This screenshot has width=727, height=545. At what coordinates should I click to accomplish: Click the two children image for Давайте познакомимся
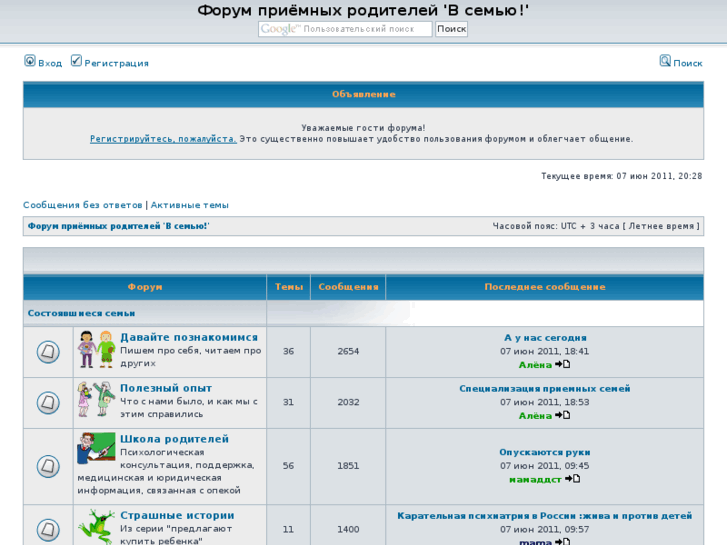[x=96, y=349]
